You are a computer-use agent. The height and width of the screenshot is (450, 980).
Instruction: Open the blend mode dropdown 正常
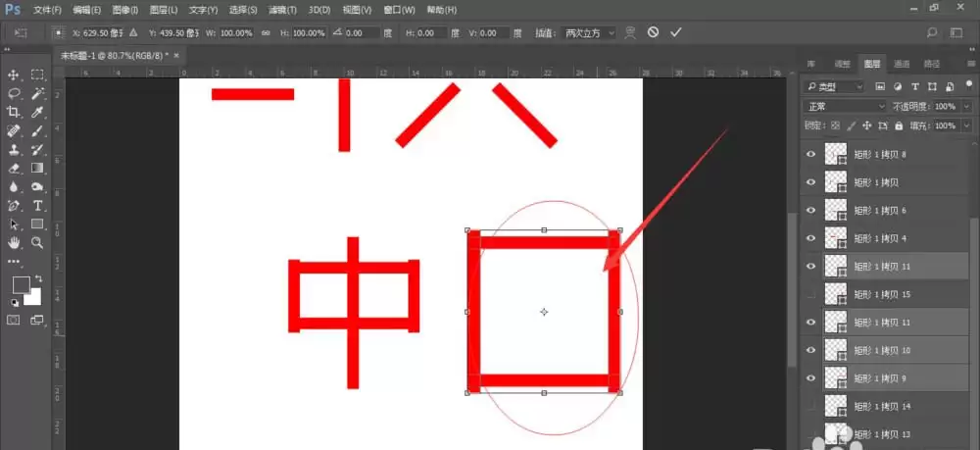[x=845, y=106]
